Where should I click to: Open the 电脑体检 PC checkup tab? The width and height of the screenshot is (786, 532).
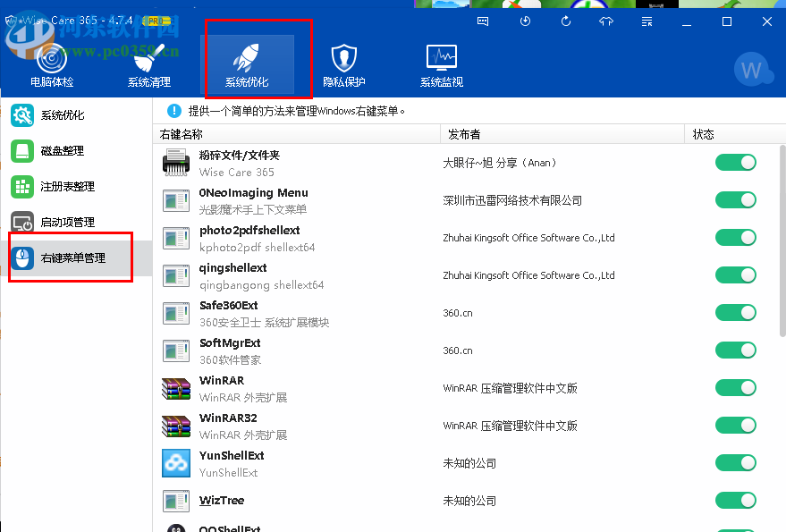(52, 66)
